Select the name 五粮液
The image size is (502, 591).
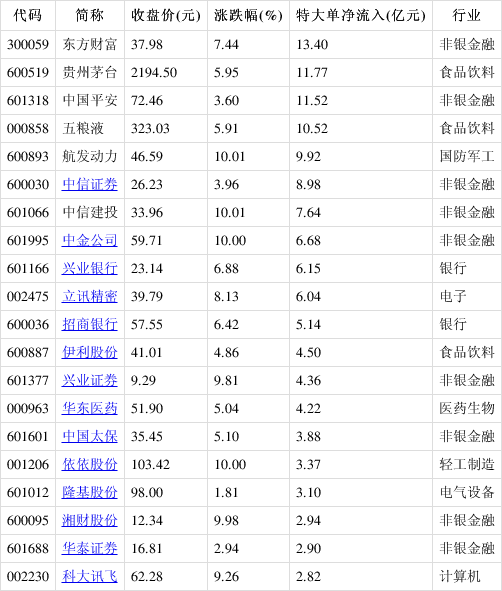pos(83,129)
